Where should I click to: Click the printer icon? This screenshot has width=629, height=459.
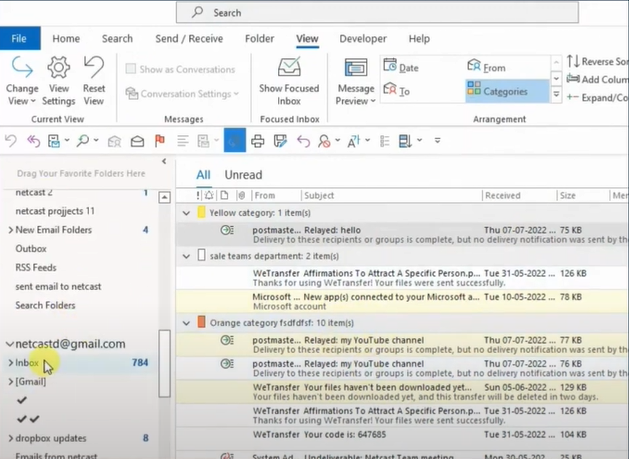258,141
